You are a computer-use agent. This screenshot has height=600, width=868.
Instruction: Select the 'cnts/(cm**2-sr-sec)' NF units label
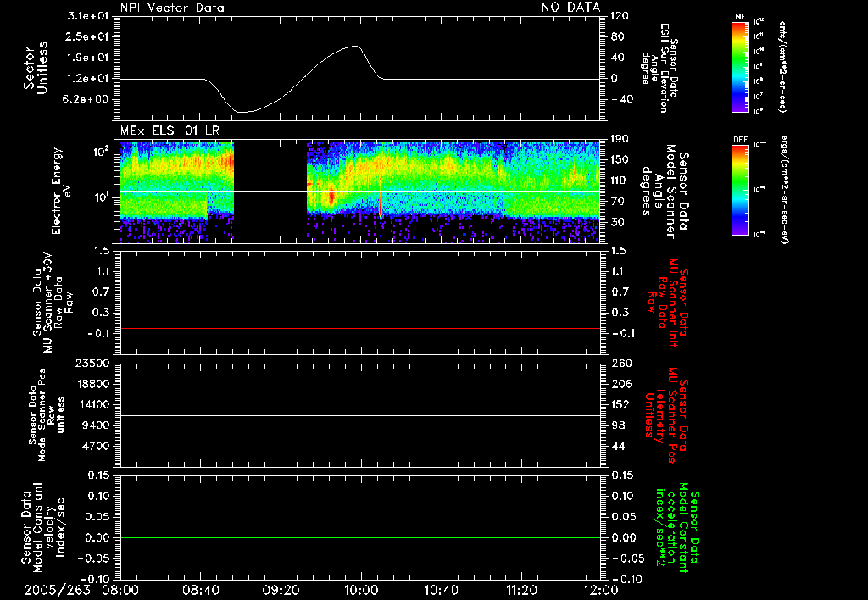[782, 67]
